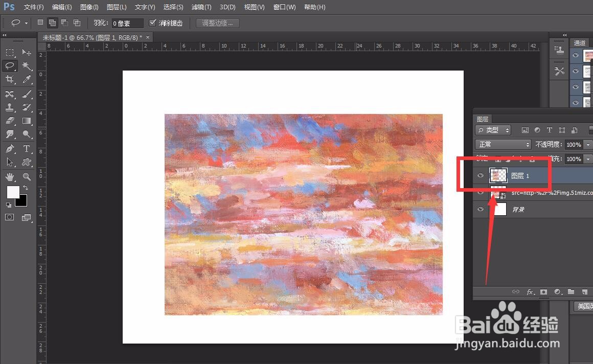This screenshot has height=364, width=593.
Task: Select the Eraser tool
Action: (x=10, y=121)
